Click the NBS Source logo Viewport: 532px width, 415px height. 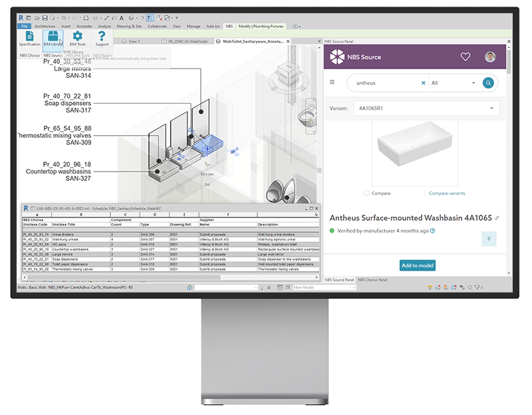[x=356, y=57]
